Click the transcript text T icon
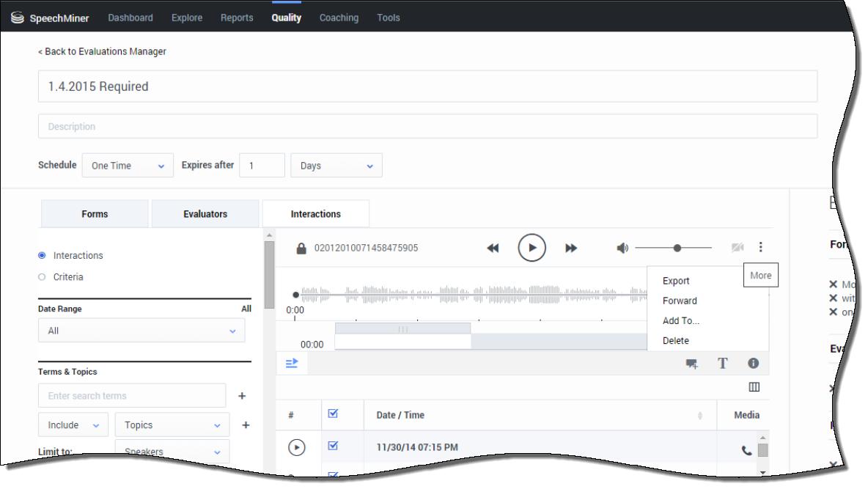Screen dimensions: 868x489 tap(722, 364)
